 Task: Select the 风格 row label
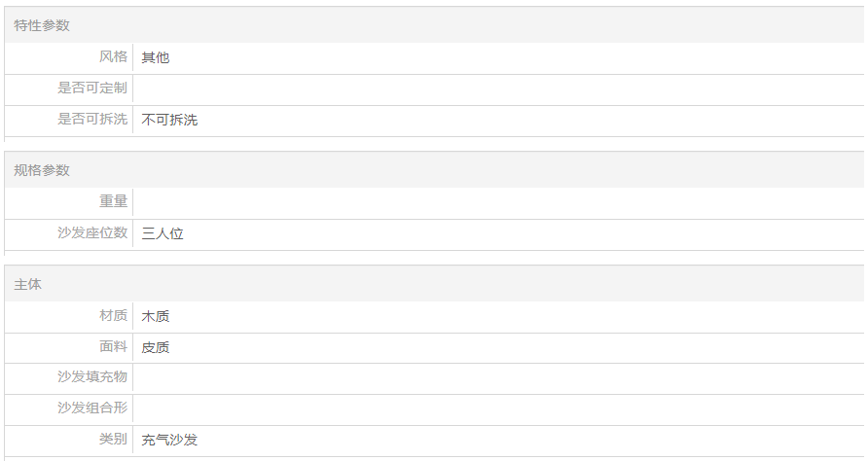point(113,57)
